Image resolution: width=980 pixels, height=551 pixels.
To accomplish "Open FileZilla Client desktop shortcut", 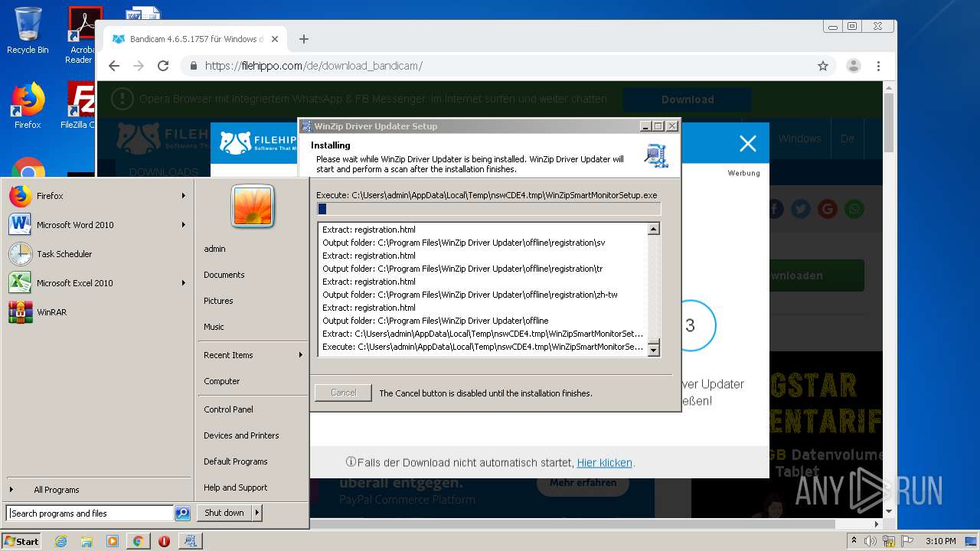I will point(80,106).
